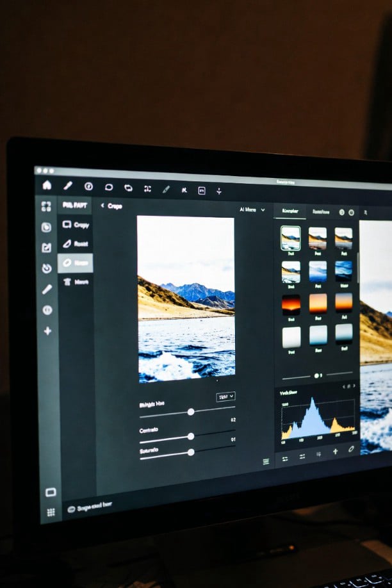Open the grid icon at sidebar bottom
This screenshot has width=392, height=588.
coord(51,512)
